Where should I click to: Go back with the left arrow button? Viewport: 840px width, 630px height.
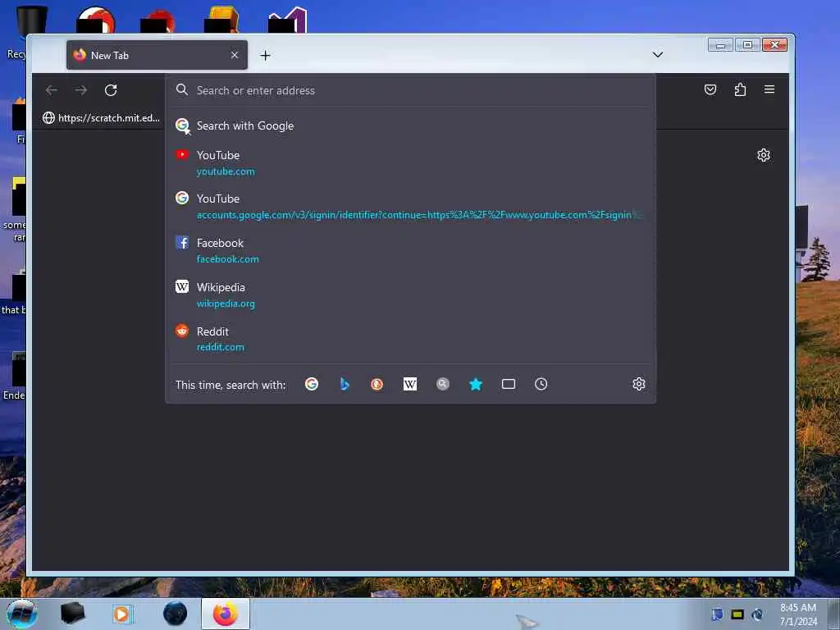click(52, 90)
